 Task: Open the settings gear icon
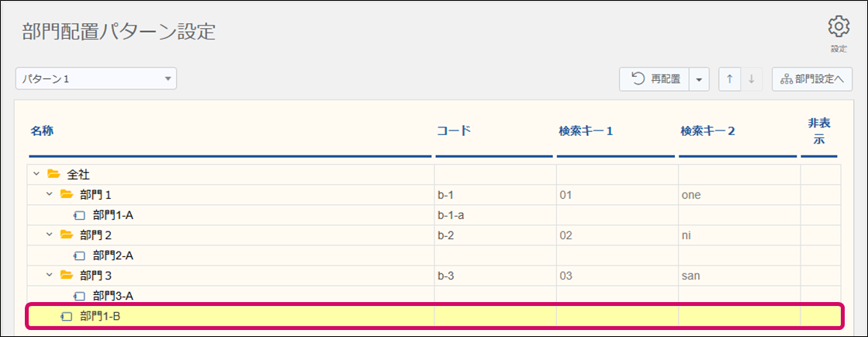(839, 27)
